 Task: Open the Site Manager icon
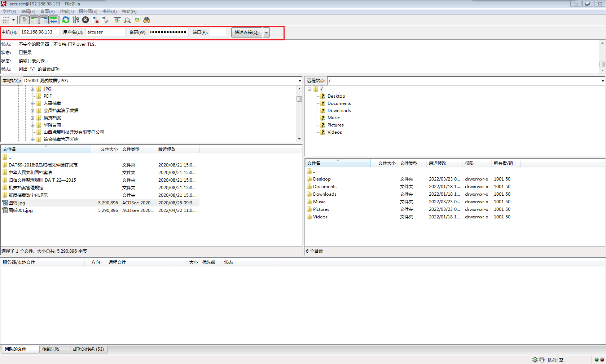click(6, 20)
